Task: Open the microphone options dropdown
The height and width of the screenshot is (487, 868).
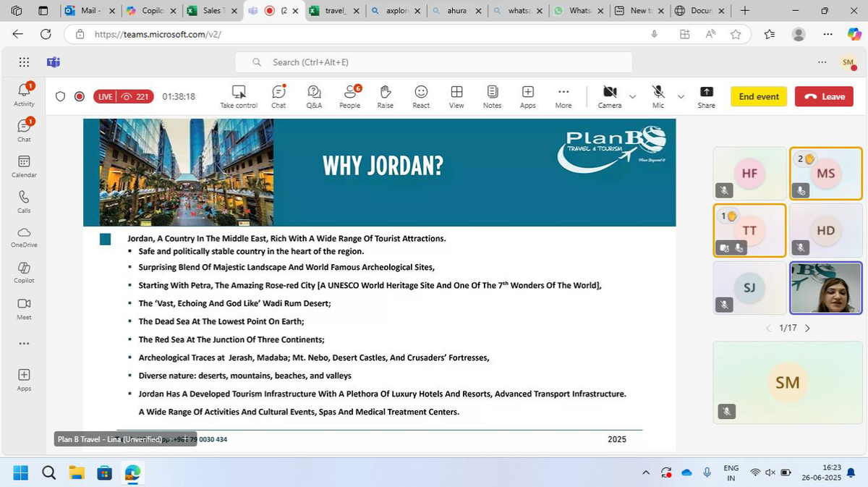Action: pos(680,96)
